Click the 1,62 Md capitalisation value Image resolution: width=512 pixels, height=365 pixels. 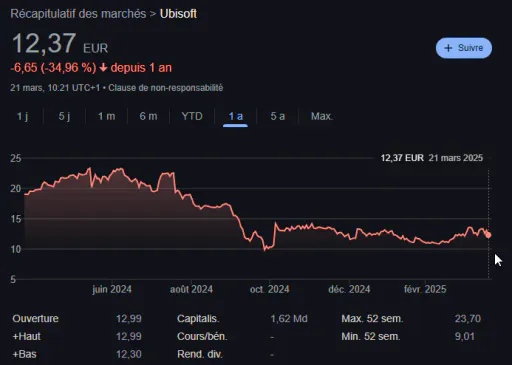pos(289,319)
